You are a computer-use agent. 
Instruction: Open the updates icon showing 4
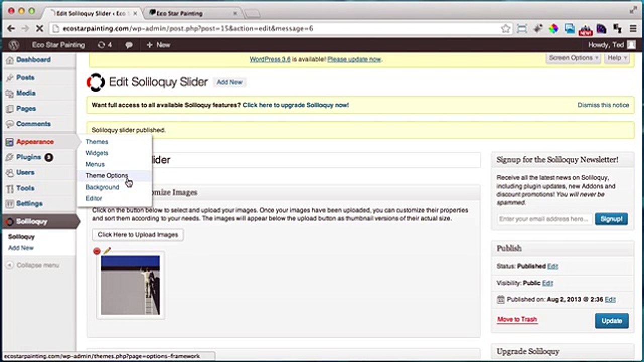tap(104, 45)
